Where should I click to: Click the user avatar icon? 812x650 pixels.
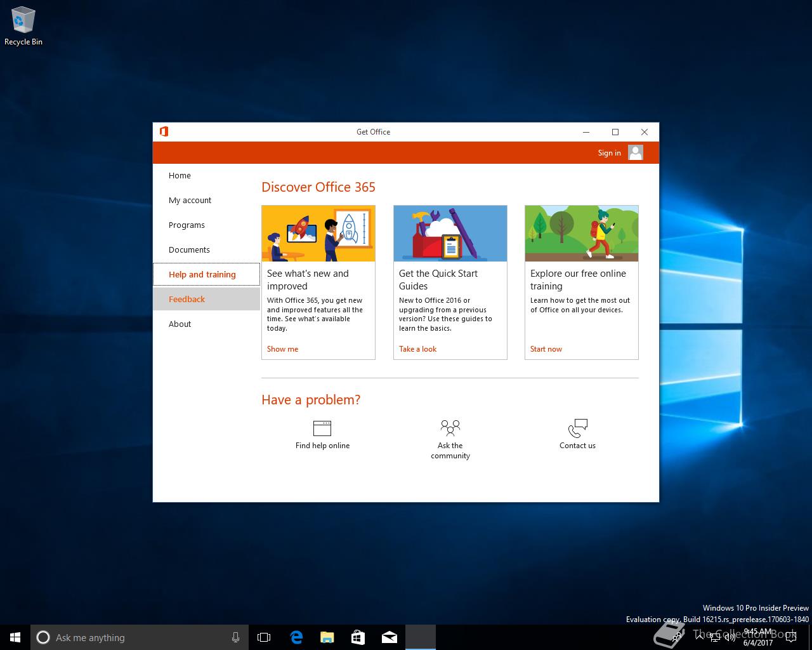[636, 152]
